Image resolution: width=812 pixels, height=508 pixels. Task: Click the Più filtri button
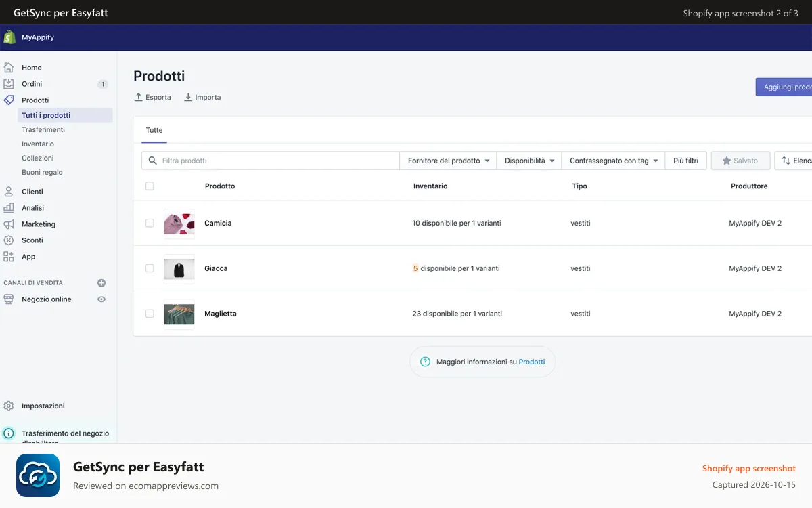[x=686, y=161]
